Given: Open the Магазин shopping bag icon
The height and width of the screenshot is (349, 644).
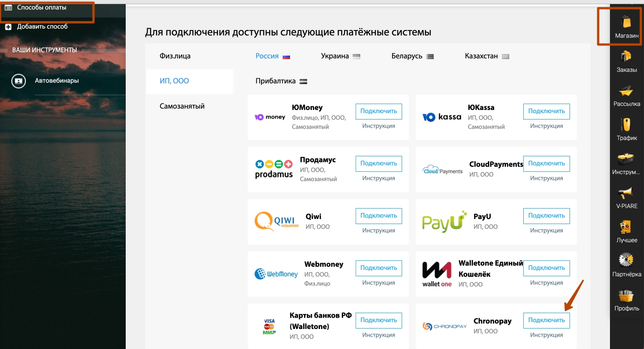Looking at the screenshot, I should [626, 21].
